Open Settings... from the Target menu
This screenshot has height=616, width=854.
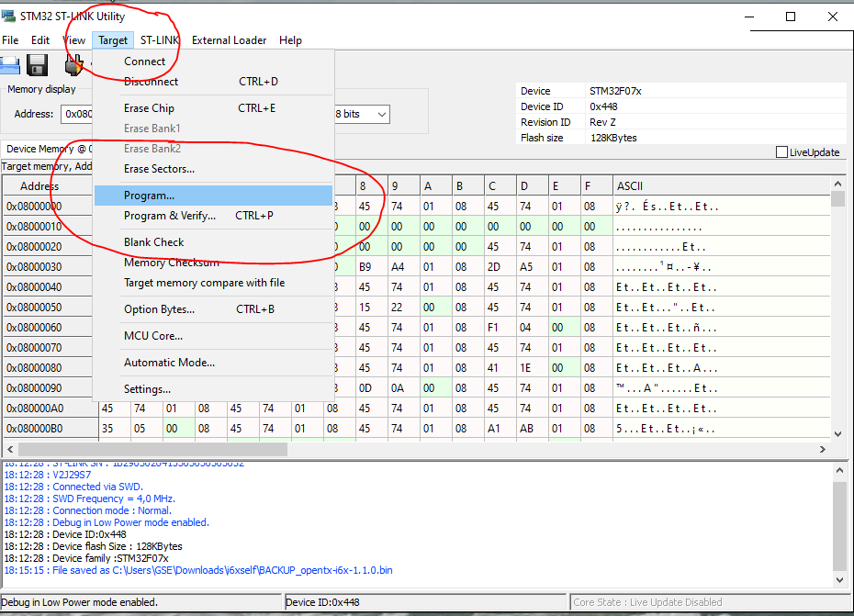[147, 389]
